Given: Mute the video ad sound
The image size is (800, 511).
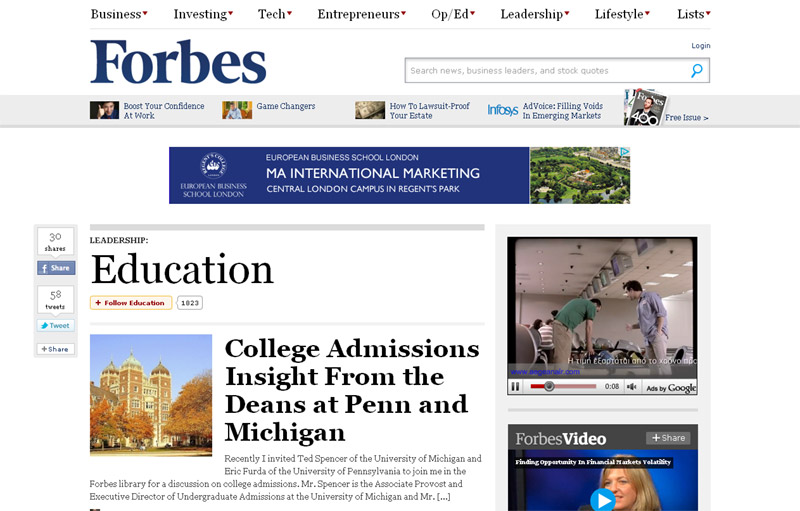Looking at the screenshot, I should click(632, 387).
